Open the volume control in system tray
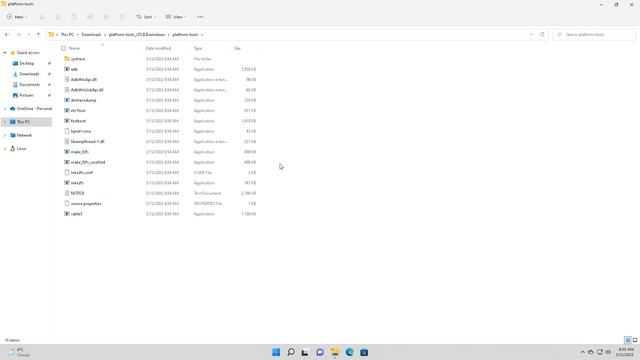Viewport: 640px width, 360px height. (x=608, y=352)
